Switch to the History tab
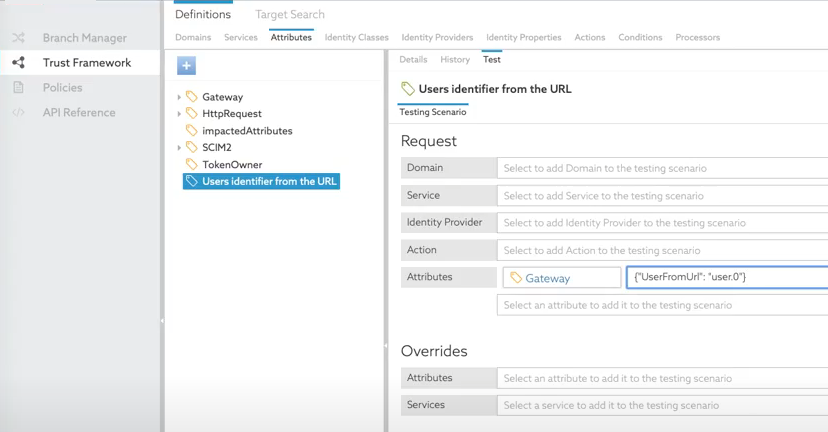The height and width of the screenshot is (432, 828). pyautogui.click(x=455, y=60)
